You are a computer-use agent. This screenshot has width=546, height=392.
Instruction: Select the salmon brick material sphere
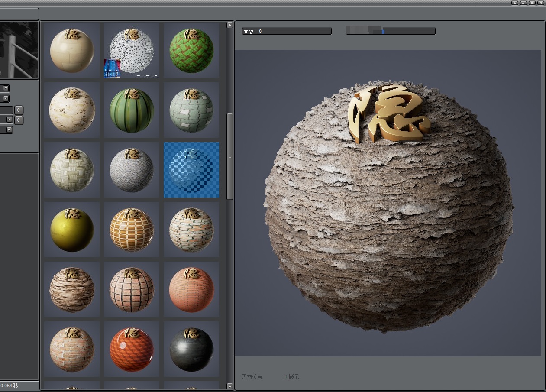tap(191, 289)
